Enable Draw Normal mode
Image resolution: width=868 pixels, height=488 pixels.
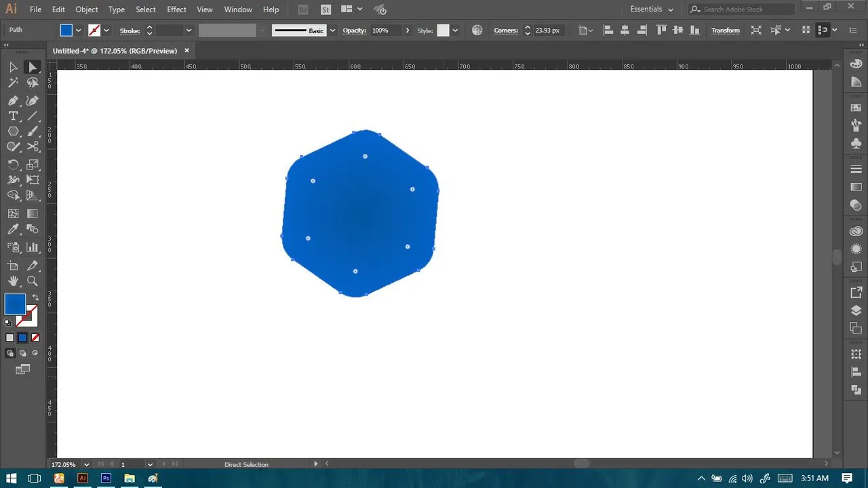coord(9,353)
